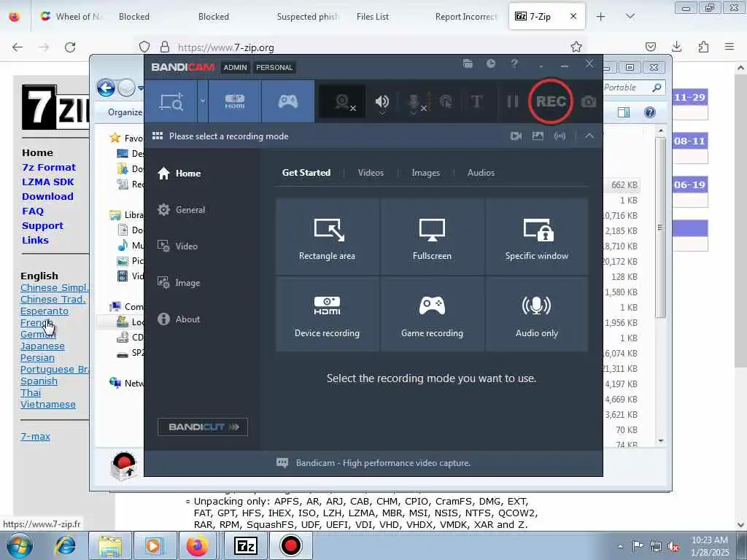
Task: Select HDMI device recording mode in toolbar
Action: (235, 101)
